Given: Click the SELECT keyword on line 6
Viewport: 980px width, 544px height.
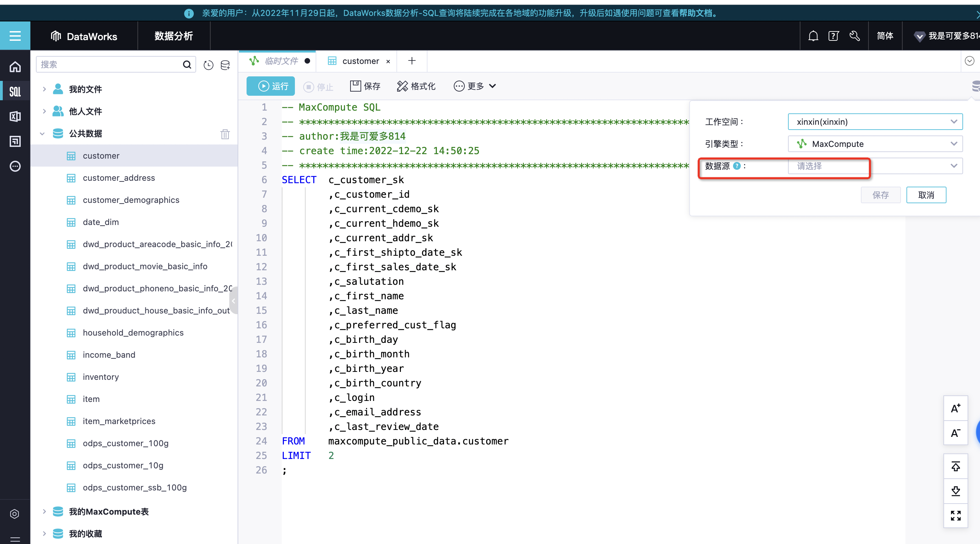Looking at the screenshot, I should pos(299,180).
